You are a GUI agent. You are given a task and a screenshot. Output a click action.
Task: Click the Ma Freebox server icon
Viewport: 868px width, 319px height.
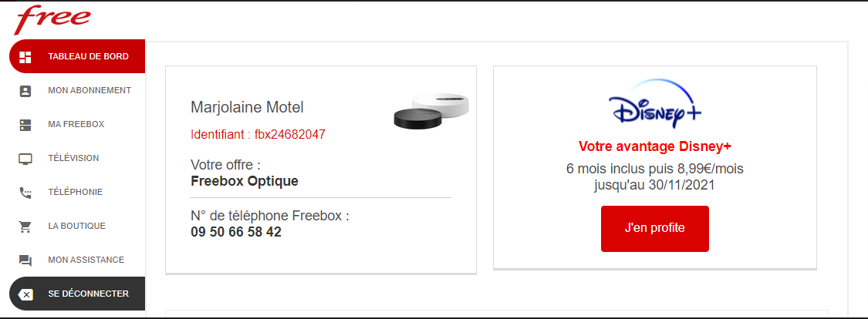[25, 125]
